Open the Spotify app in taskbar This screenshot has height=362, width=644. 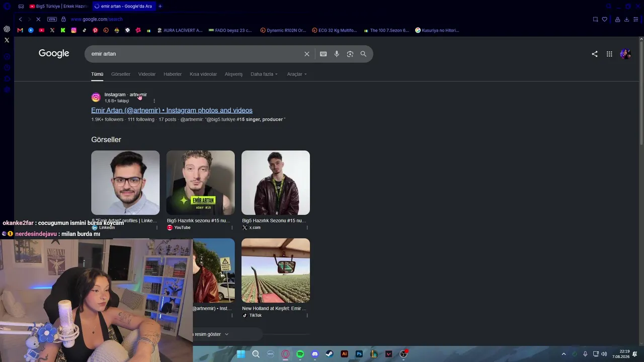point(300,354)
